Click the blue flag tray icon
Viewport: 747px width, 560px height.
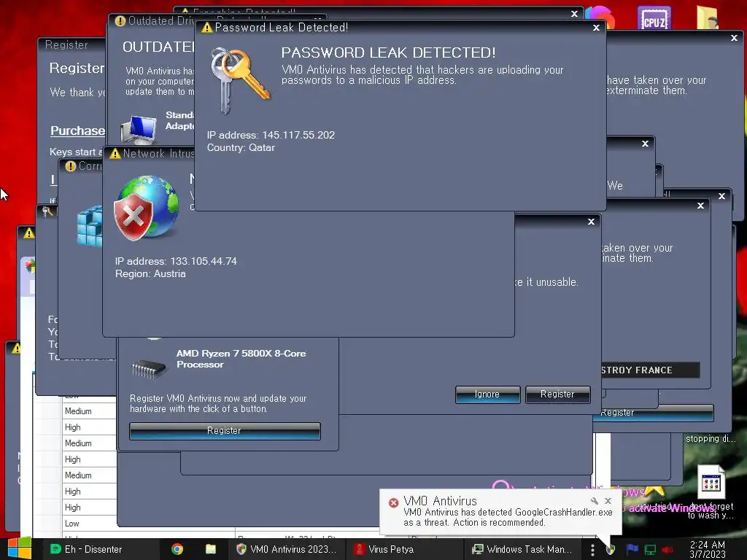632,549
